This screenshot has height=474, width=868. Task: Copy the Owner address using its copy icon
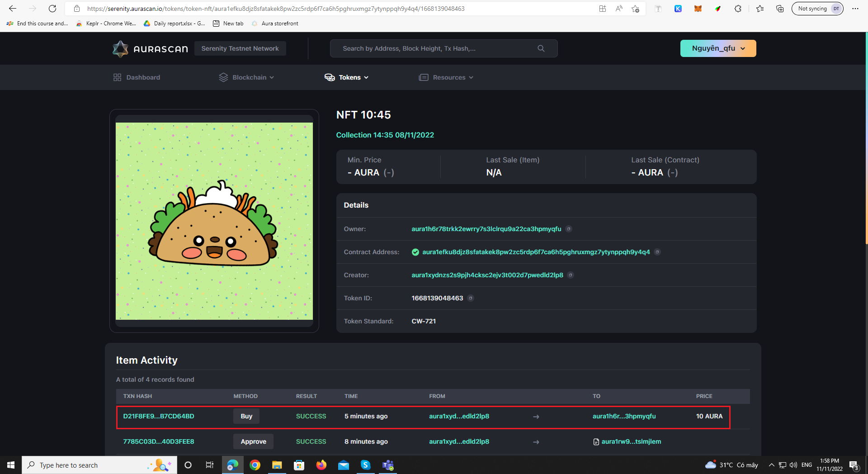coord(569,229)
